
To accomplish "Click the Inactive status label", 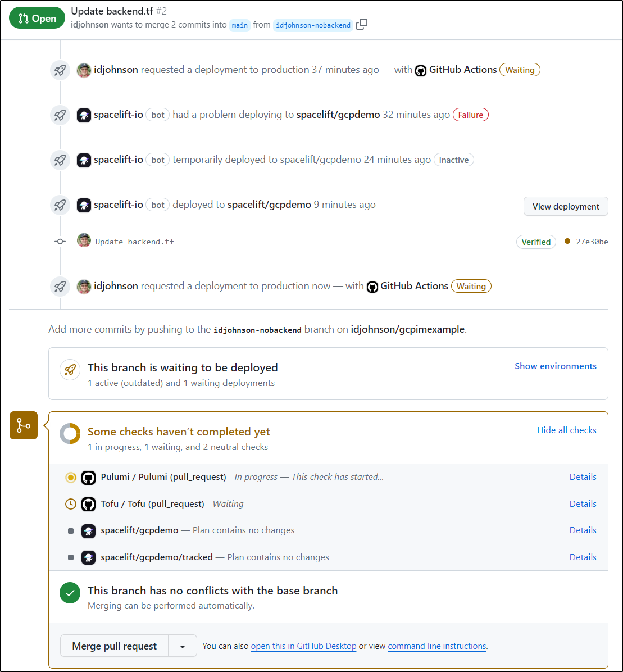I will click(x=454, y=160).
